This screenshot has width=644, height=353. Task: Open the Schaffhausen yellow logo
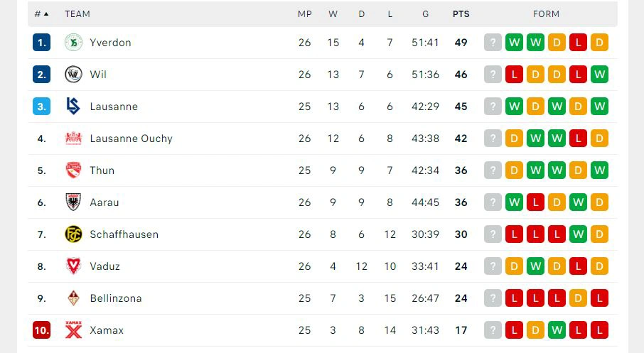(x=73, y=234)
